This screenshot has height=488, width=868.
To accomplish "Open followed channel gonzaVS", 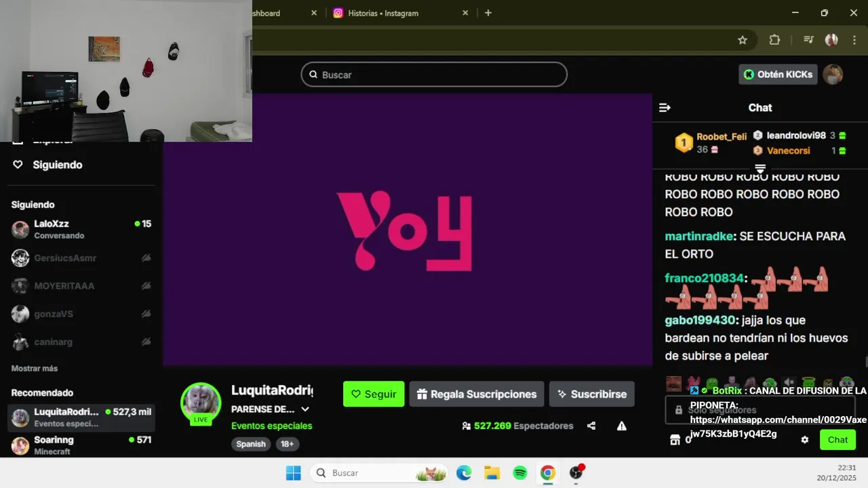I will point(81,314).
